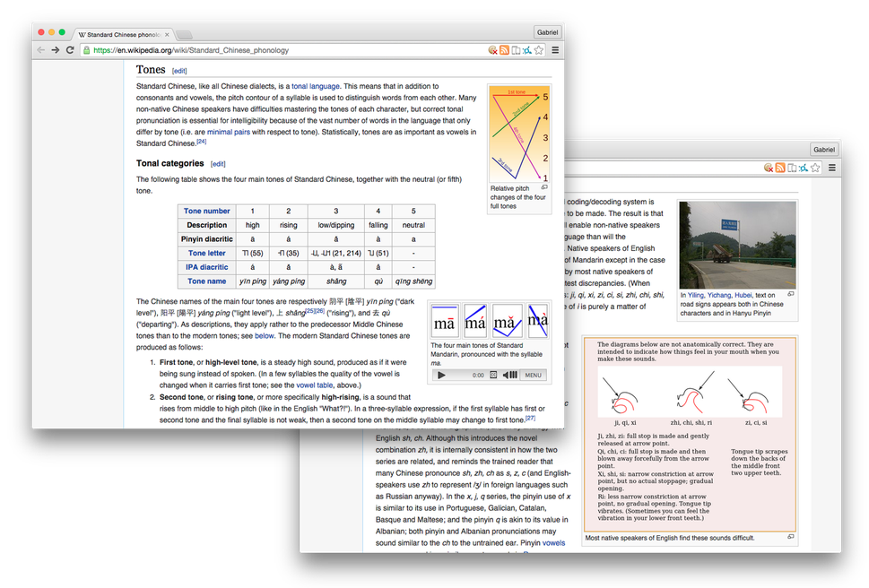Click the green secure padlock icon

pos(86,50)
